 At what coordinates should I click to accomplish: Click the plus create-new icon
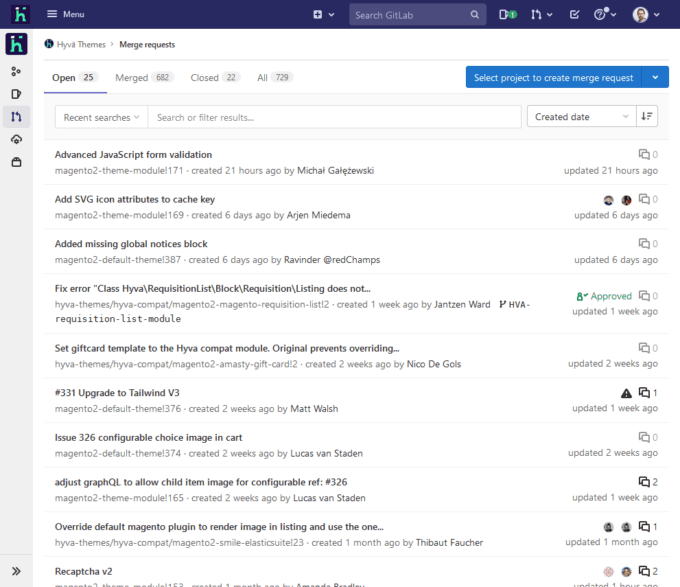(317, 15)
